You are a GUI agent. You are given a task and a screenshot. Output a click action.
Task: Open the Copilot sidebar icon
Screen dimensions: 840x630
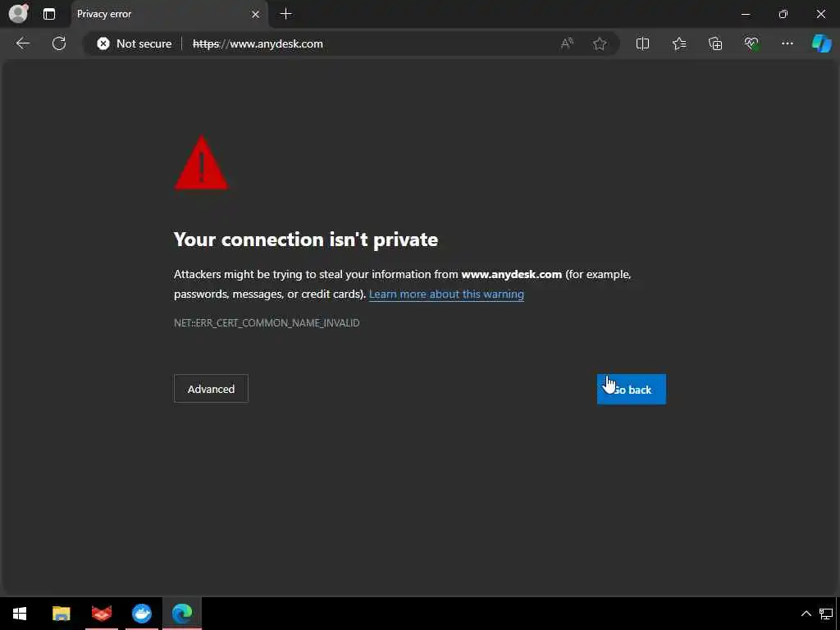point(821,43)
